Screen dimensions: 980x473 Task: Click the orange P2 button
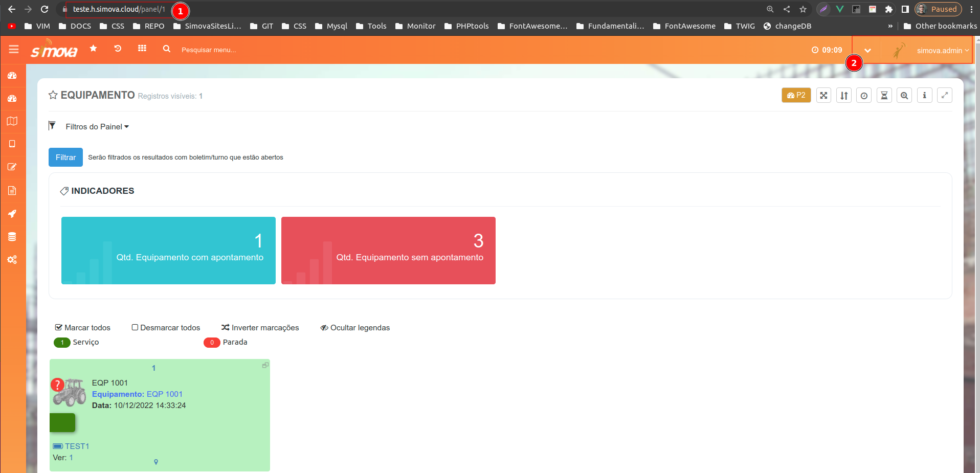point(796,96)
